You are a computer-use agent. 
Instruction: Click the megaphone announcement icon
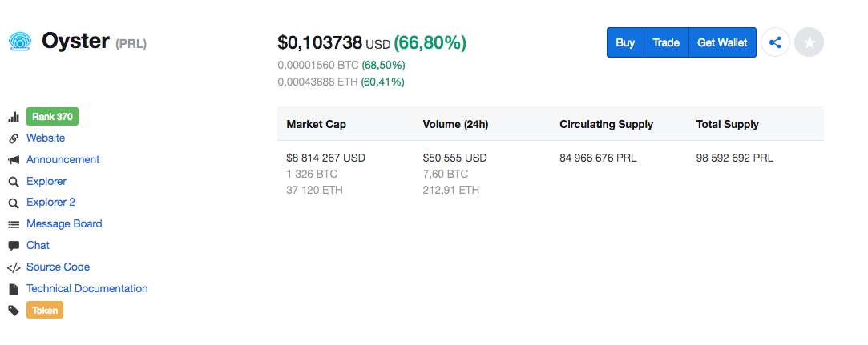(14, 160)
